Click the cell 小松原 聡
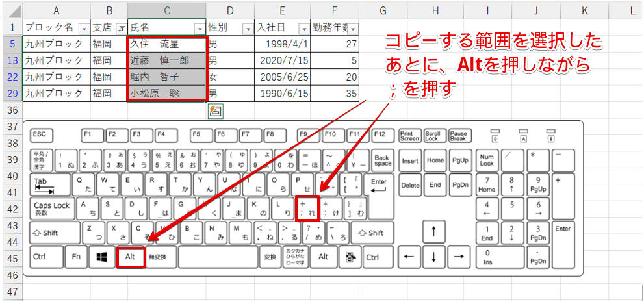 (x=167, y=94)
